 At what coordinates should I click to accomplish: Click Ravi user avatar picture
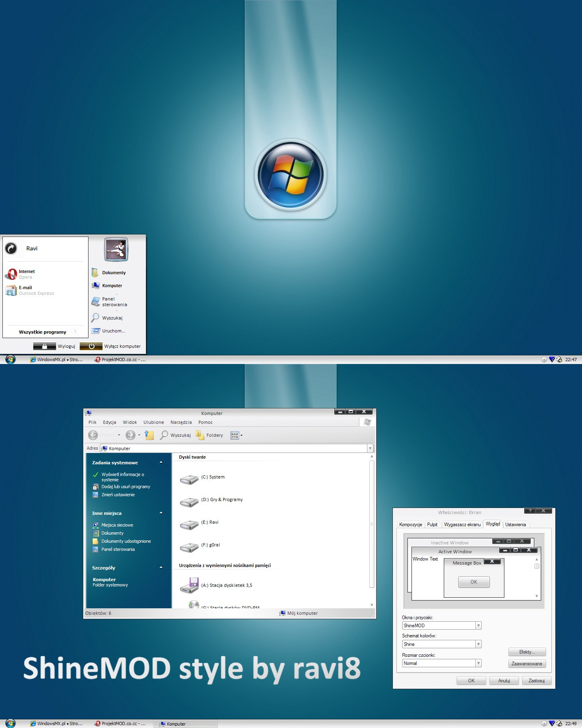(x=116, y=249)
